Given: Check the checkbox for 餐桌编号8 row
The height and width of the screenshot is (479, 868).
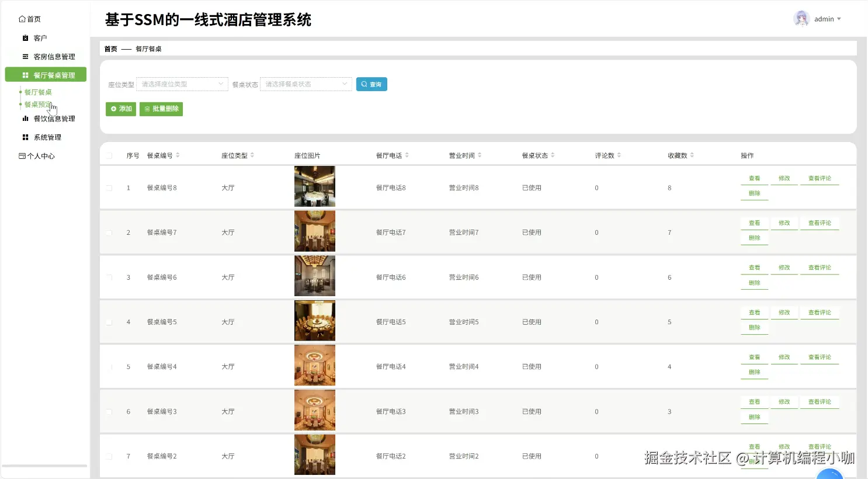Looking at the screenshot, I should (x=109, y=187).
